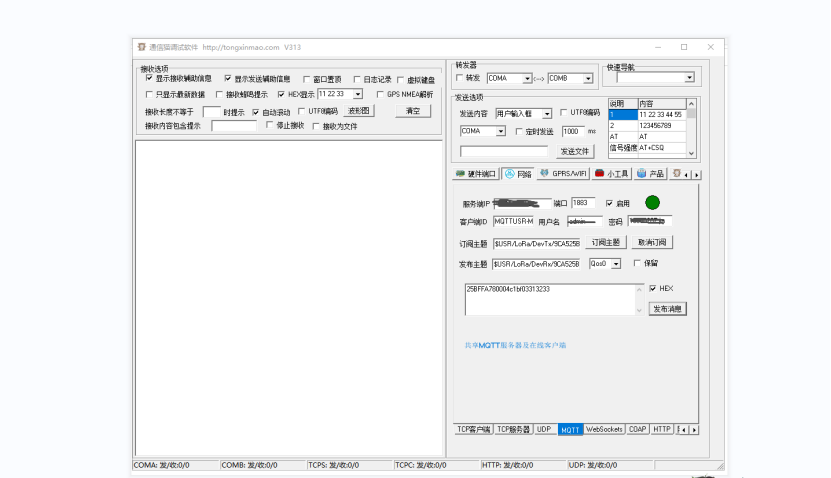831x478 pixels.
Task: Open the QoS0 dropdown
Action: click(x=615, y=264)
